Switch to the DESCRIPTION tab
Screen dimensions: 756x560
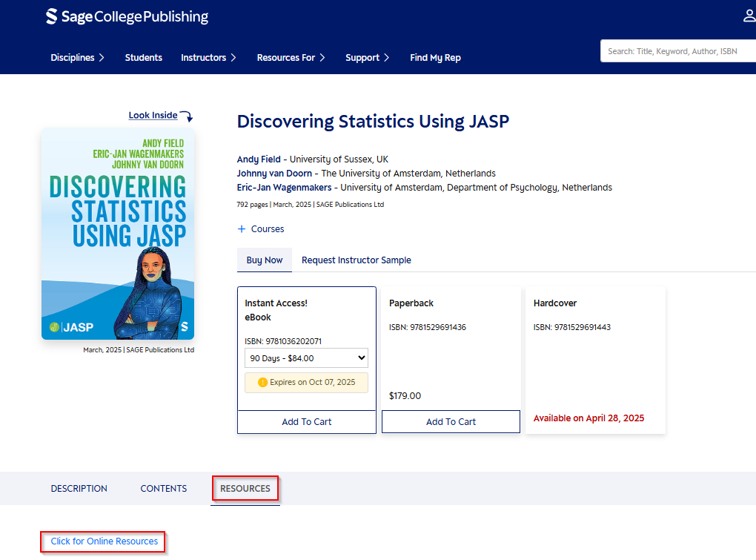79,489
